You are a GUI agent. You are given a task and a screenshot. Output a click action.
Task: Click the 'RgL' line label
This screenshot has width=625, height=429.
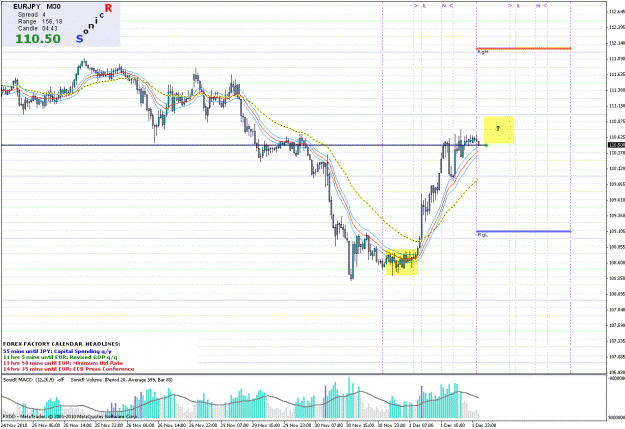pos(482,235)
